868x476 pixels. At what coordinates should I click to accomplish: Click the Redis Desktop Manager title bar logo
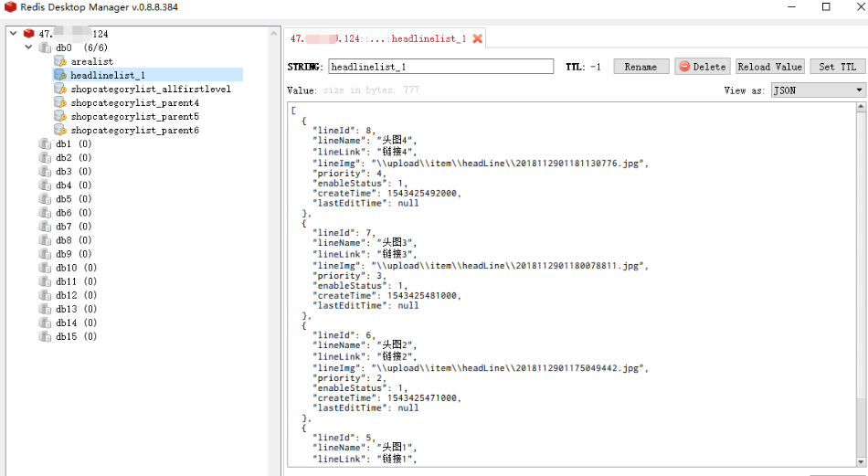click(10, 7)
